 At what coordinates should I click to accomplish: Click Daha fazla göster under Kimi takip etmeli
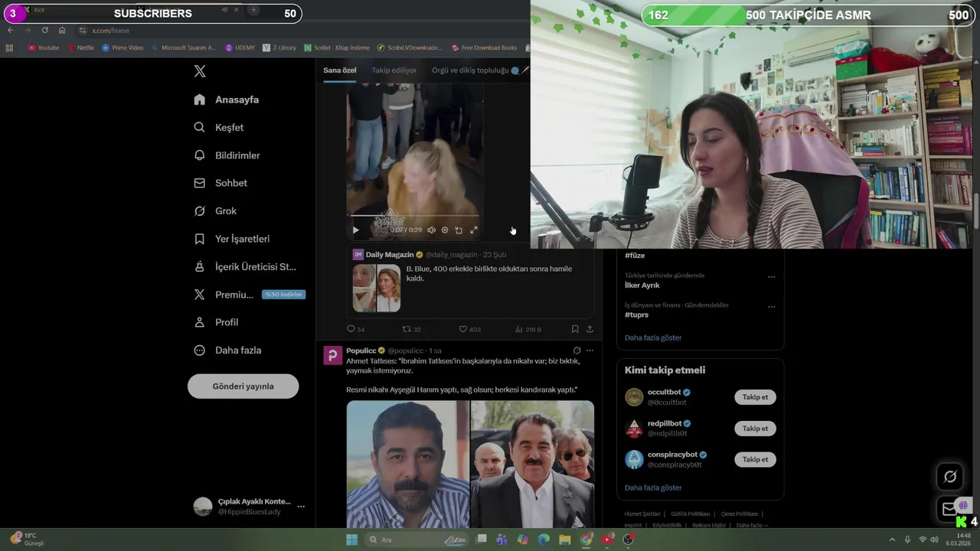point(653,487)
